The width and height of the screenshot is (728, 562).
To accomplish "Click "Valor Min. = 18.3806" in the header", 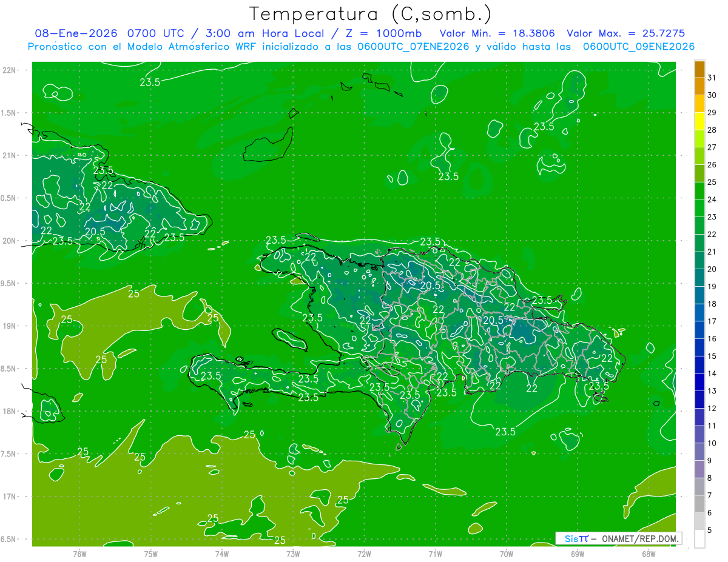I will [497, 33].
